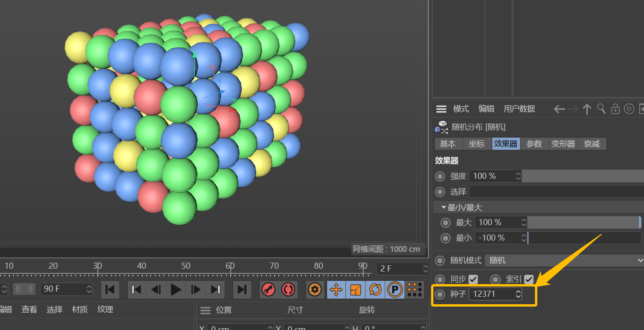Switch to the 基本 tab
The width and height of the screenshot is (644, 330).
pyautogui.click(x=448, y=144)
